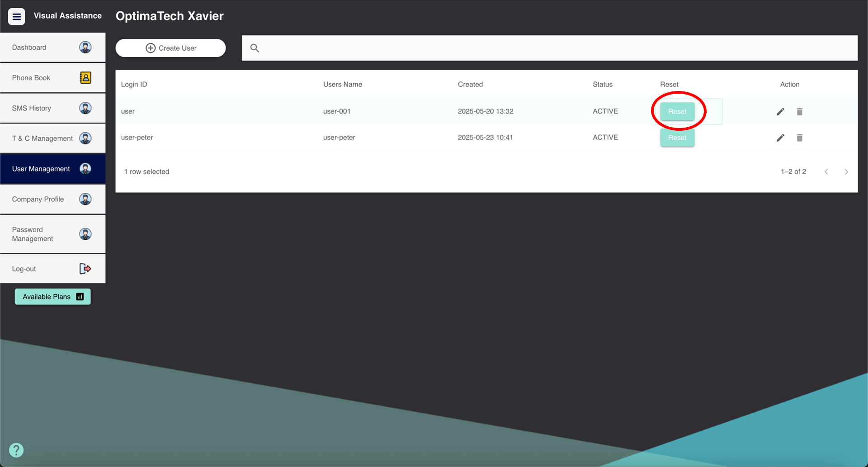Image resolution: width=868 pixels, height=467 pixels.
Task: Select the 'user' login ID cell
Action: (x=128, y=111)
